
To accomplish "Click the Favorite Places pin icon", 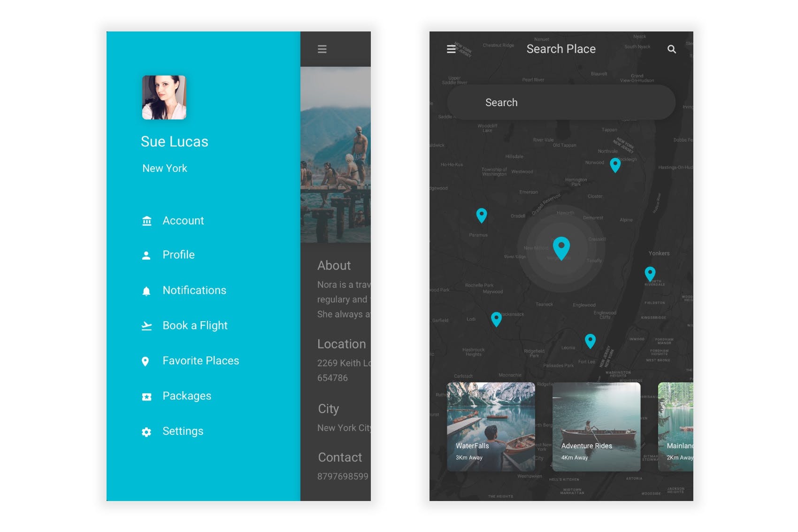I will pos(146,361).
